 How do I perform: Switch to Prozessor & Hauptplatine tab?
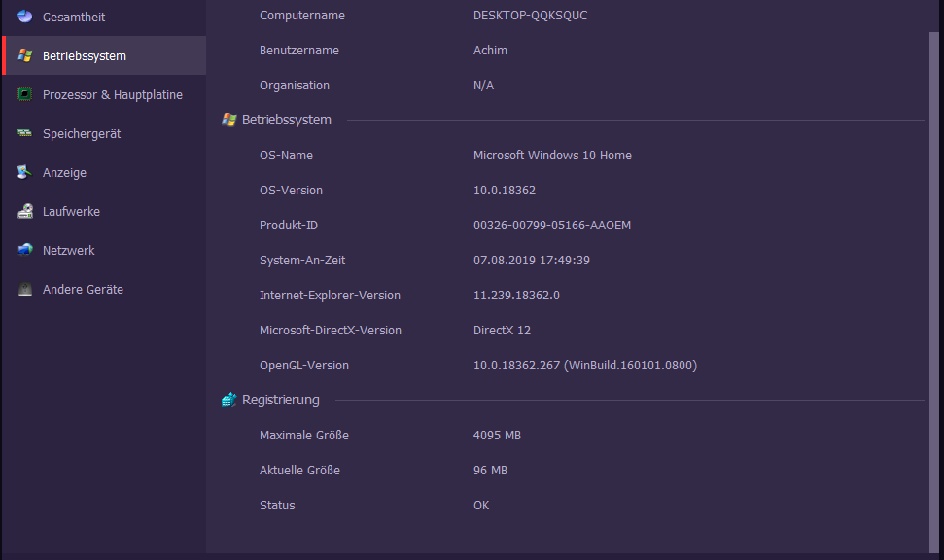pyautogui.click(x=113, y=94)
